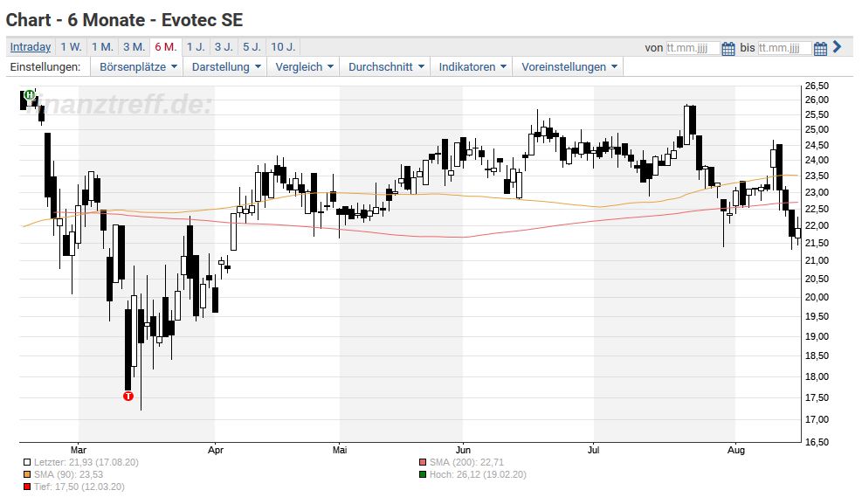
Task: Click the 'SMA (90): 23,53' legend text
Action: click(x=69, y=475)
